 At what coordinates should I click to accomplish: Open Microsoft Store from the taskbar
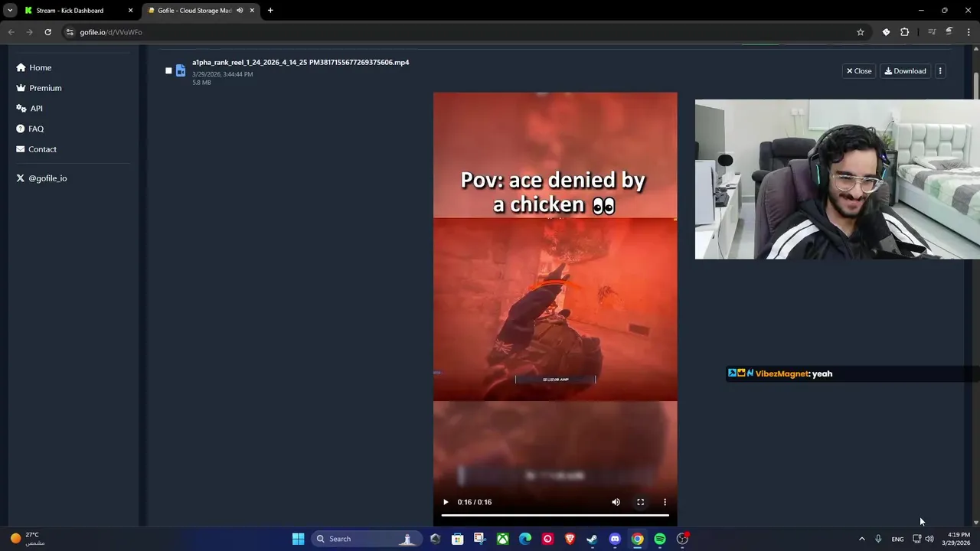tap(457, 539)
